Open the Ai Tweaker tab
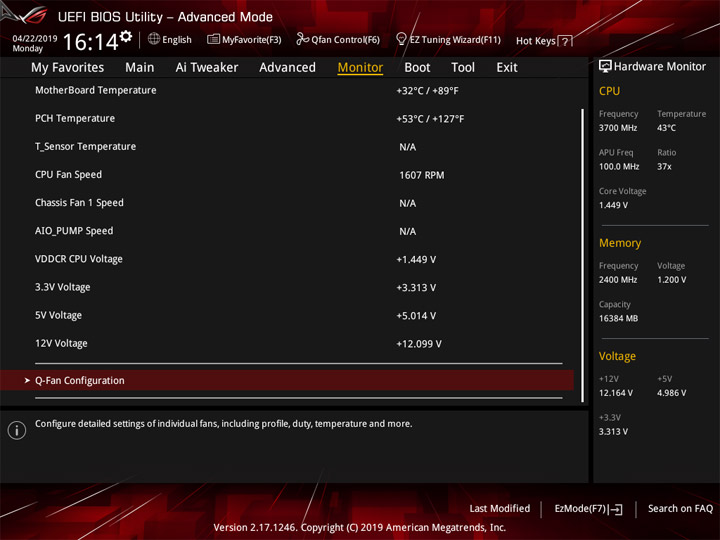Image resolution: width=720 pixels, height=540 pixels. click(207, 68)
